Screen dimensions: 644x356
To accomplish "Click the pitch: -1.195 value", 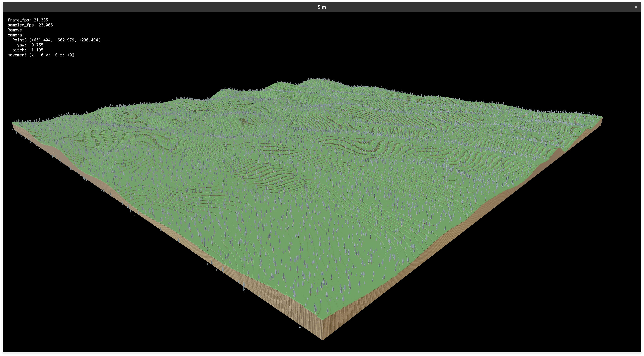I will click(x=28, y=50).
